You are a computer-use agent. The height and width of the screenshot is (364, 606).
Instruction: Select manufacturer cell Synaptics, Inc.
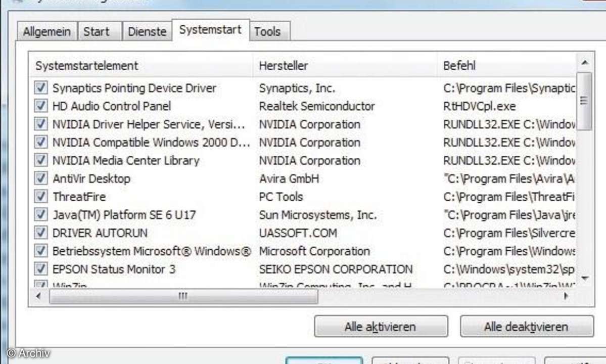(x=297, y=88)
